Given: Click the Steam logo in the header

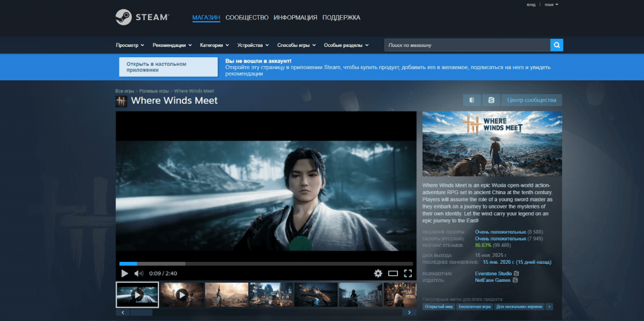Looking at the screenshot, I should (142, 17).
